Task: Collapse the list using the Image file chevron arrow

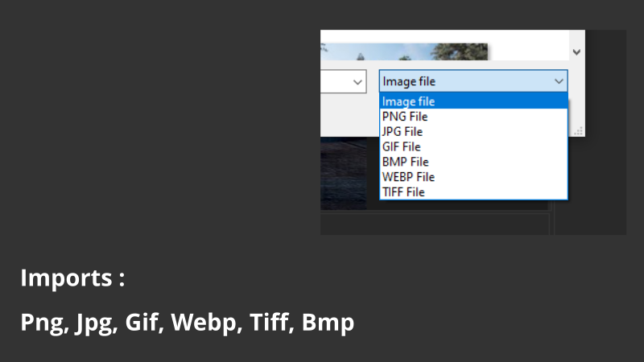Action: (x=559, y=81)
